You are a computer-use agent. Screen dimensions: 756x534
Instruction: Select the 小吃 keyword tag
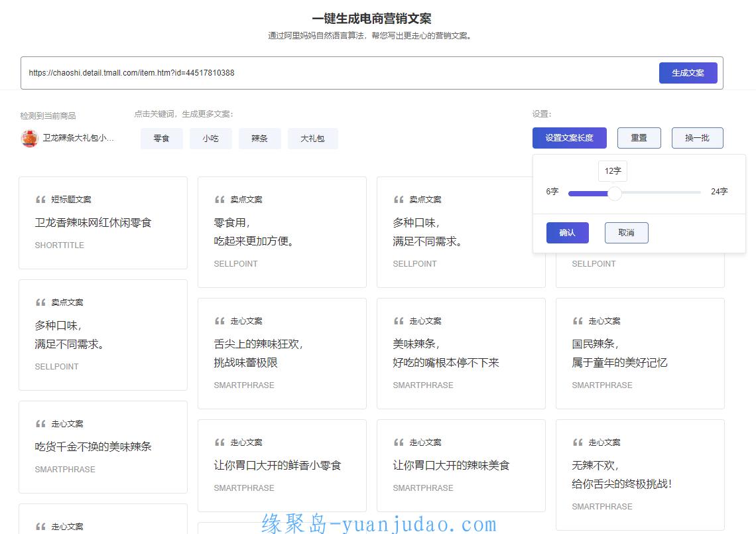(x=211, y=139)
